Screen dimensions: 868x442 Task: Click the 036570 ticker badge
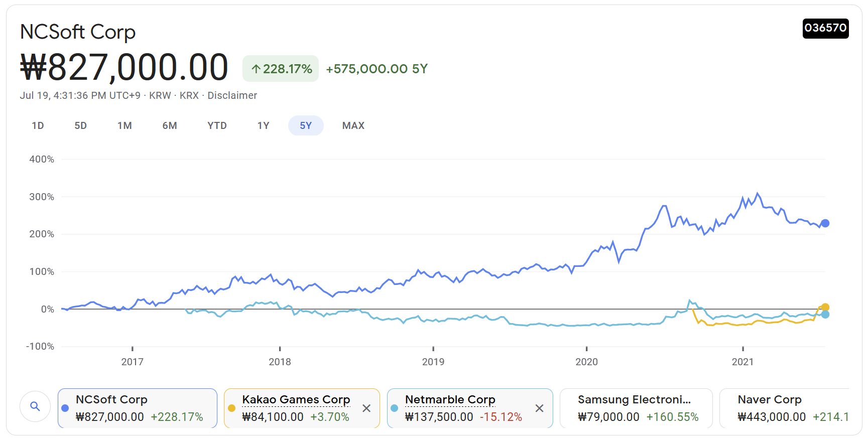coord(825,28)
